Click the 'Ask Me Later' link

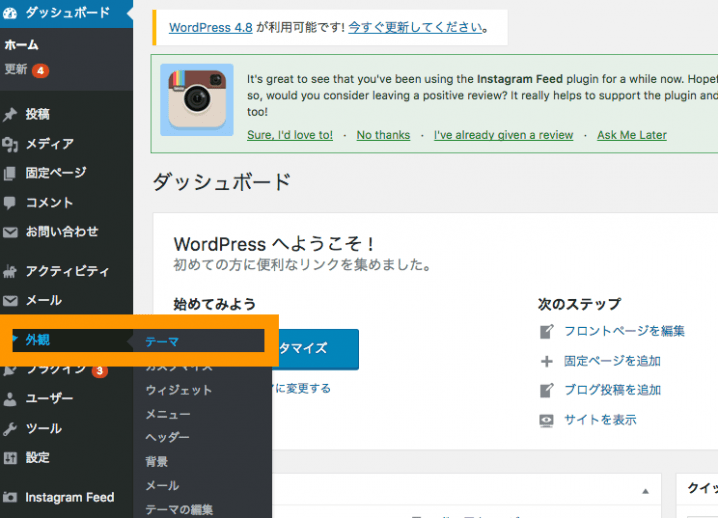click(x=632, y=135)
